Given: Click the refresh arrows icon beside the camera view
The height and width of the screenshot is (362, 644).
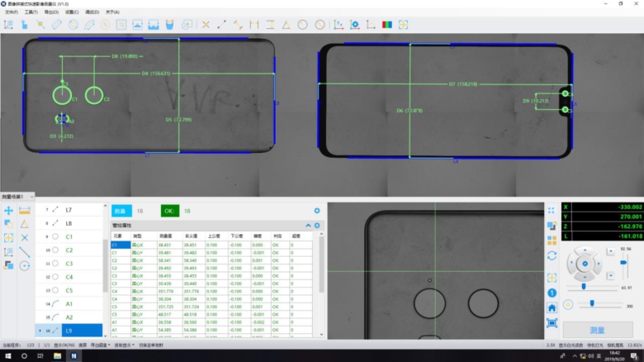Looking at the screenshot, I should (552, 255).
